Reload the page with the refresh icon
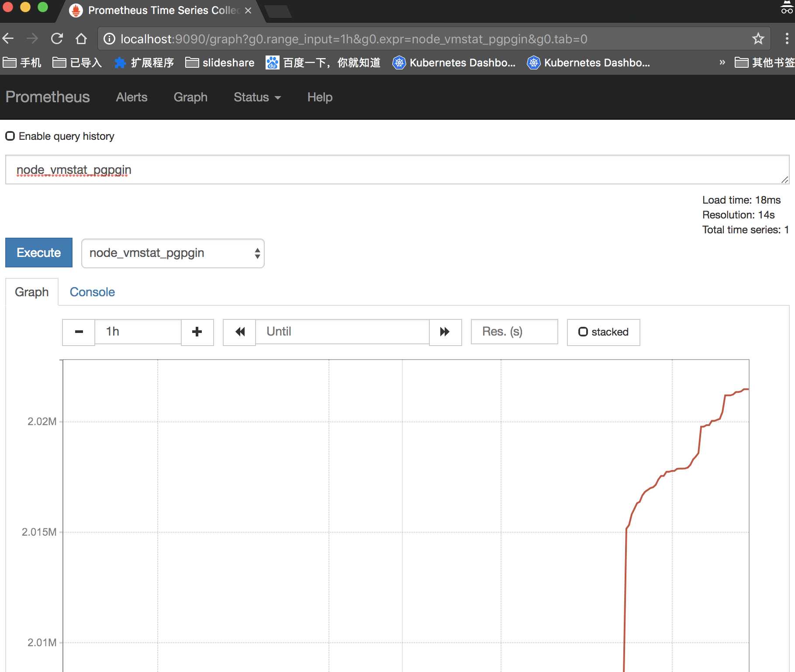This screenshot has width=795, height=672. [57, 39]
